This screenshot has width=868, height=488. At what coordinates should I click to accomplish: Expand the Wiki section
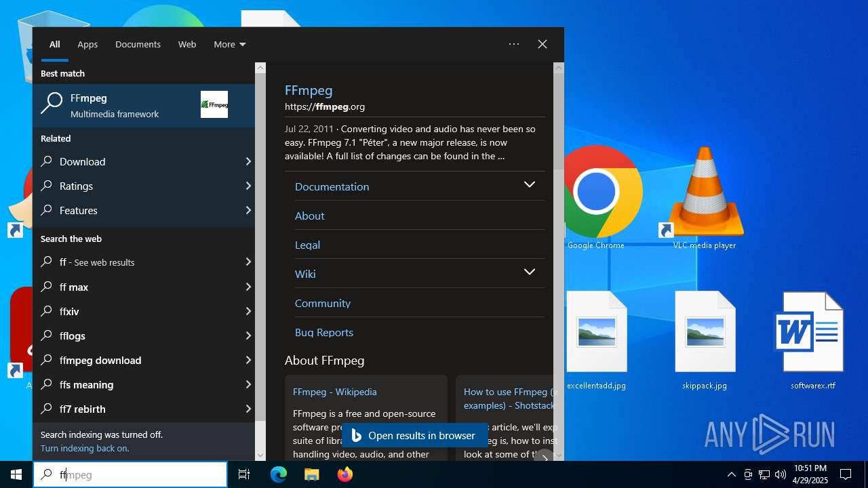pos(530,272)
